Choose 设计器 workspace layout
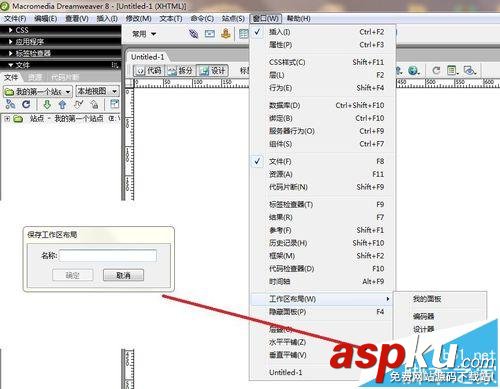The width and height of the screenshot is (500, 389). [x=440, y=329]
